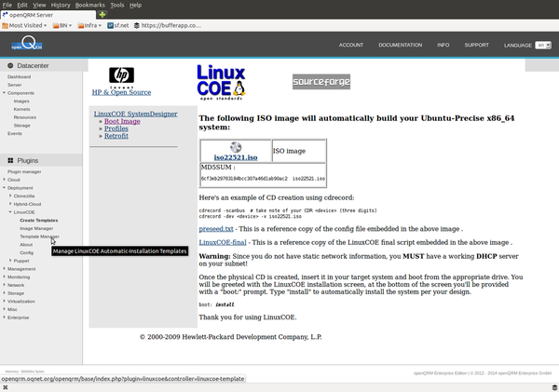The image size is (559, 392).
Task: Expand the Clonezilla node
Action: pos(10,196)
